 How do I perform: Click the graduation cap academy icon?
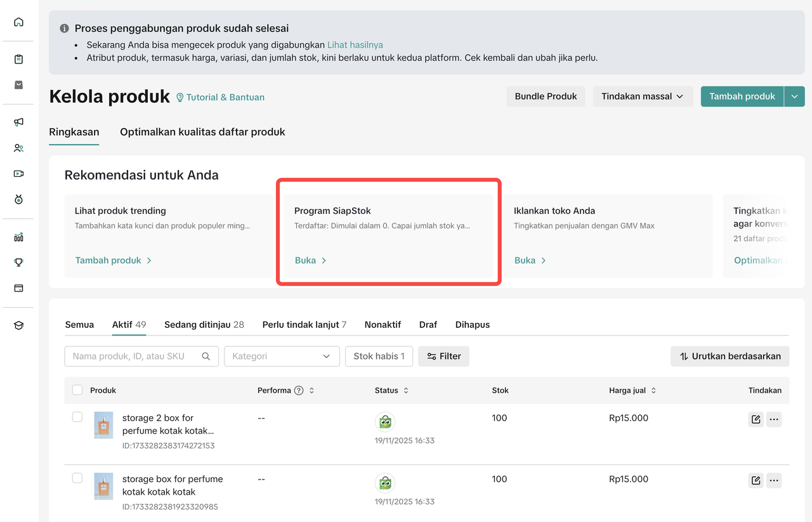[x=18, y=325]
